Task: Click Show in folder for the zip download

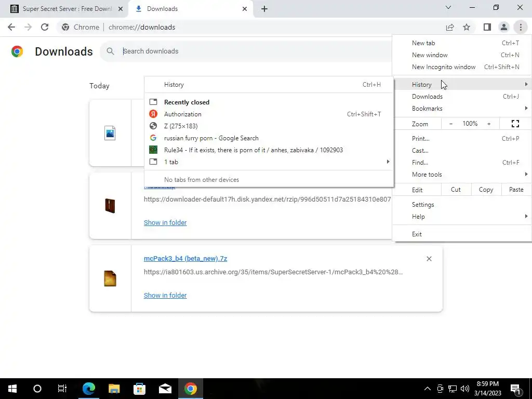Action: [165, 222]
